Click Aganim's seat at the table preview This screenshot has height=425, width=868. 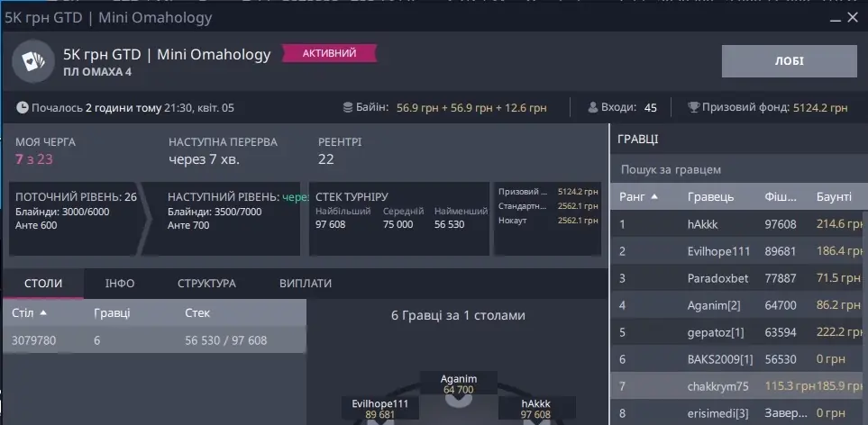coord(459,385)
